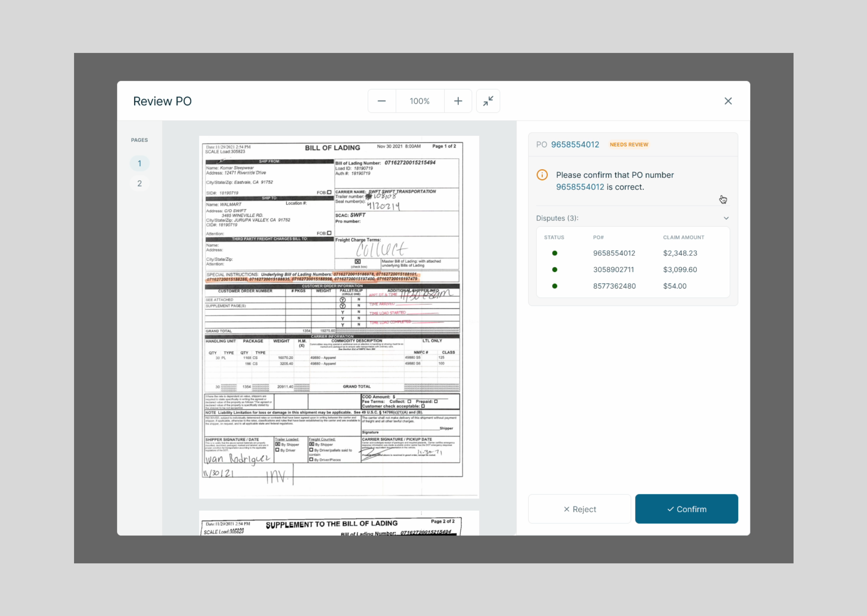Select dispute row with $54.00 claim

tap(633, 286)
